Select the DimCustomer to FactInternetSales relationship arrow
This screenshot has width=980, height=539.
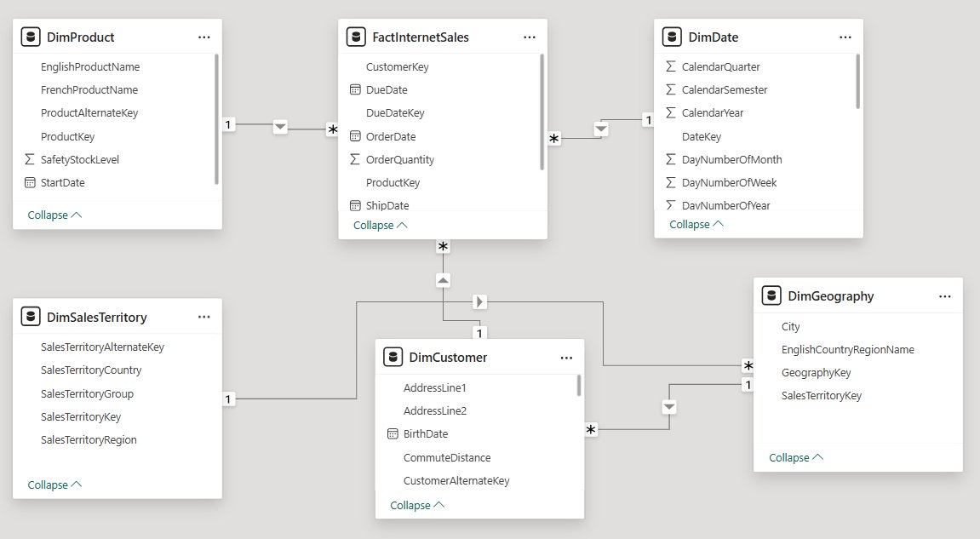[443, 280]
